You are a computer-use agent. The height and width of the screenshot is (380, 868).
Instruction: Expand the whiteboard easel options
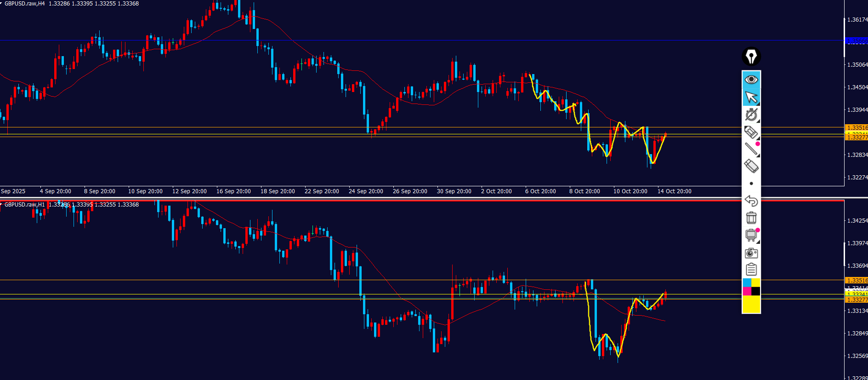coord(758,242)
